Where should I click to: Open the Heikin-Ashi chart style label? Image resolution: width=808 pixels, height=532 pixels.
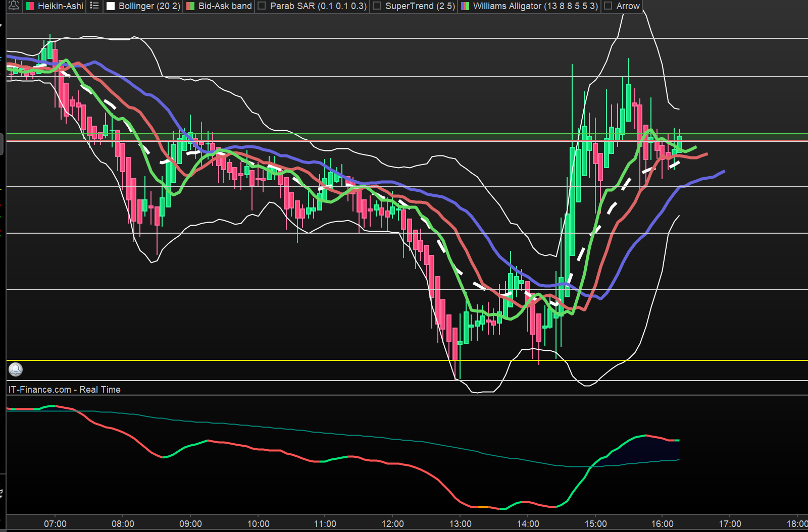(60, 6)
